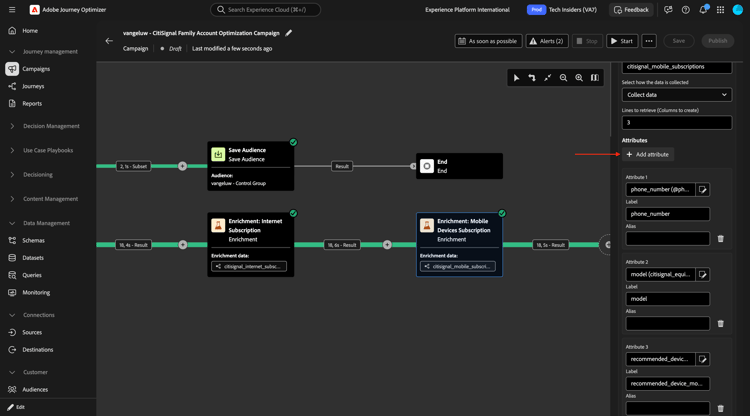Delete Attribute 1 with trash icon
Screen dimensions: 750x416
(x=721, y=239)
